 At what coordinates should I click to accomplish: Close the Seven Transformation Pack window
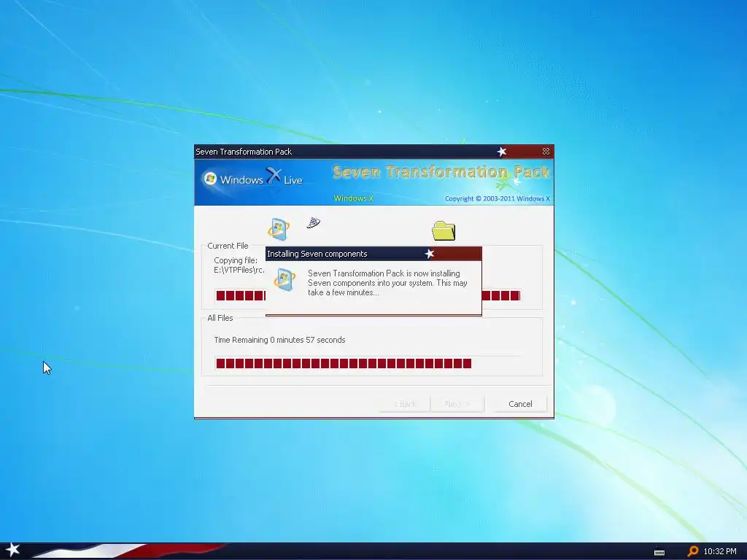click(546, 152)
